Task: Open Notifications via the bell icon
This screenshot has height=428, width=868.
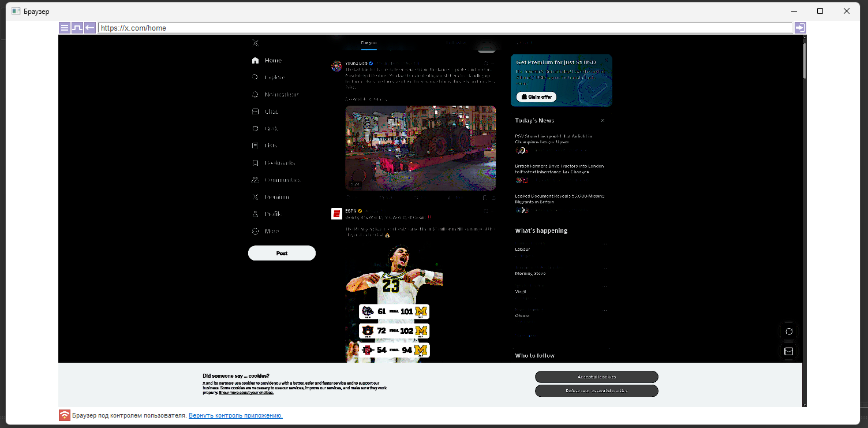Action: pos(256,95)
